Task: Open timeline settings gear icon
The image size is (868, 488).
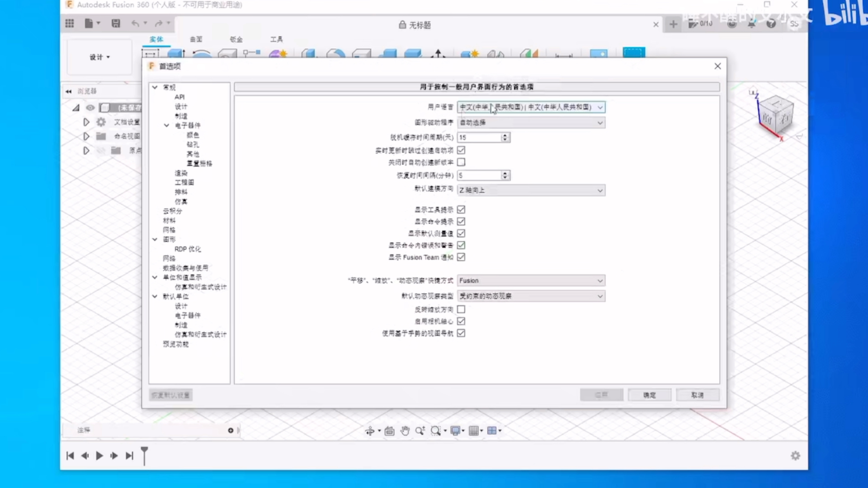Action: tap(795, 455)
